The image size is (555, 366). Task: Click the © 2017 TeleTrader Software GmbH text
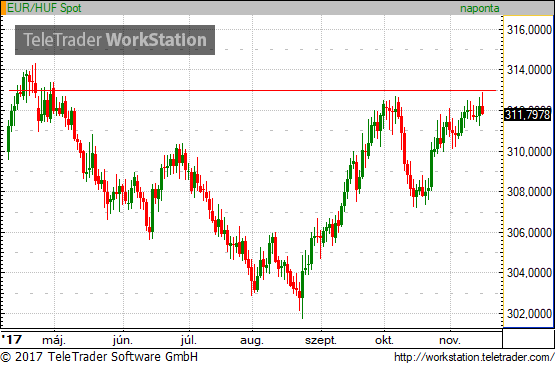click(99, 356)
